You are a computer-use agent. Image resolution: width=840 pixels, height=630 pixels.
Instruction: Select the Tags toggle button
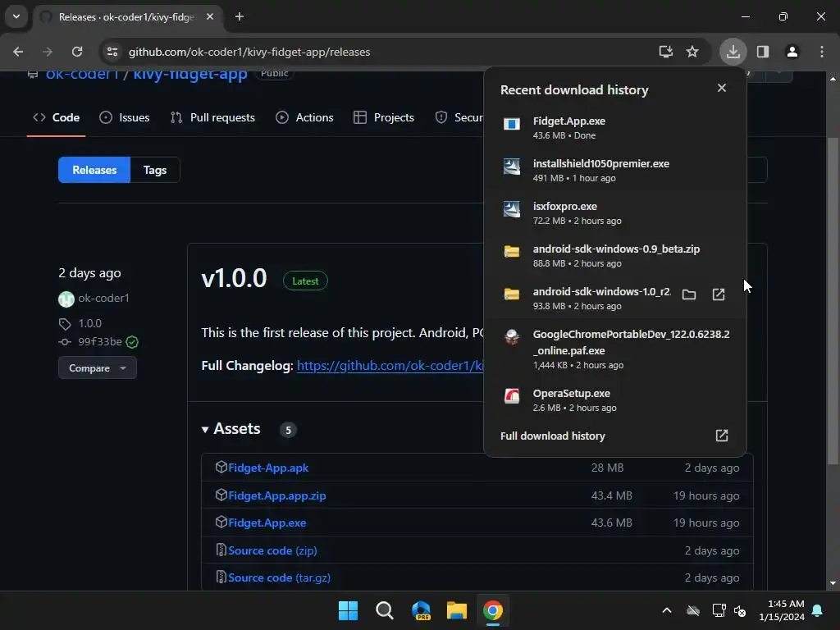[155, 170]
